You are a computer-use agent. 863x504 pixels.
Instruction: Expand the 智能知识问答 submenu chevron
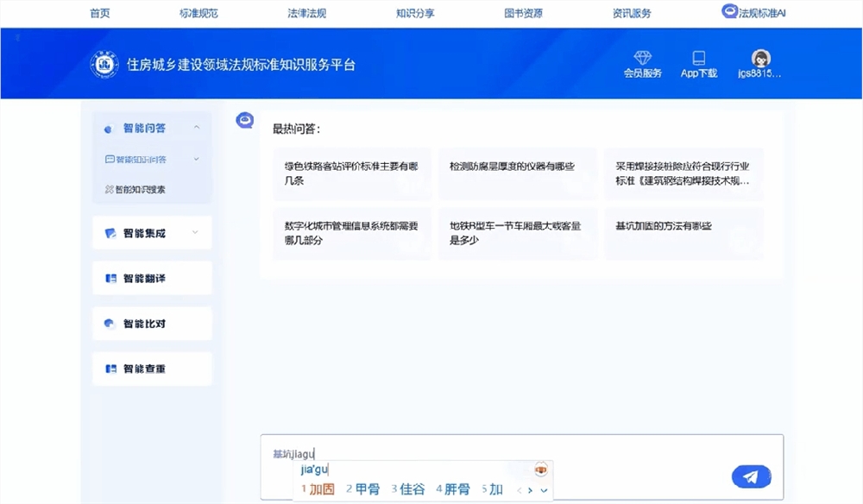pyautogui.click(x=194, y=159)
